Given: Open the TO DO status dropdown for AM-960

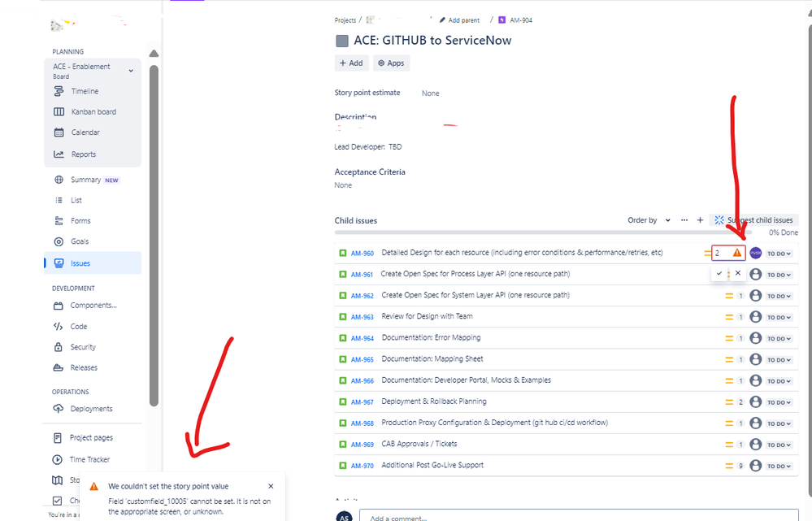Looking at the screenshot, I should (779, 254).
